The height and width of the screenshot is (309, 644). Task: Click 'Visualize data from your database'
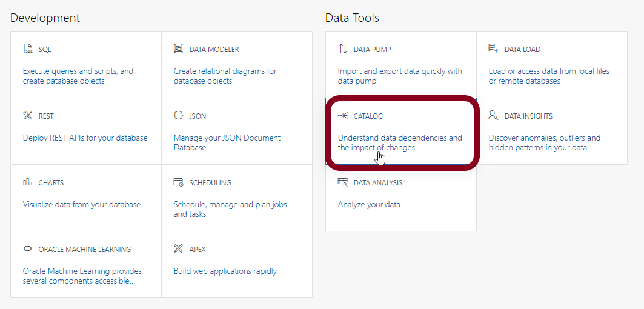pyautogui.click(x=82, y=204)
